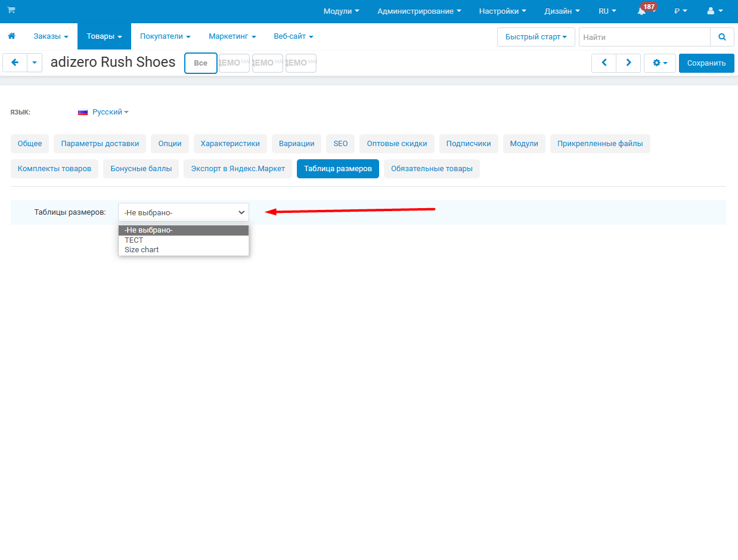Open the RU language switcher
The height and width of the screenshot is (560, 738).
(607, 11)
